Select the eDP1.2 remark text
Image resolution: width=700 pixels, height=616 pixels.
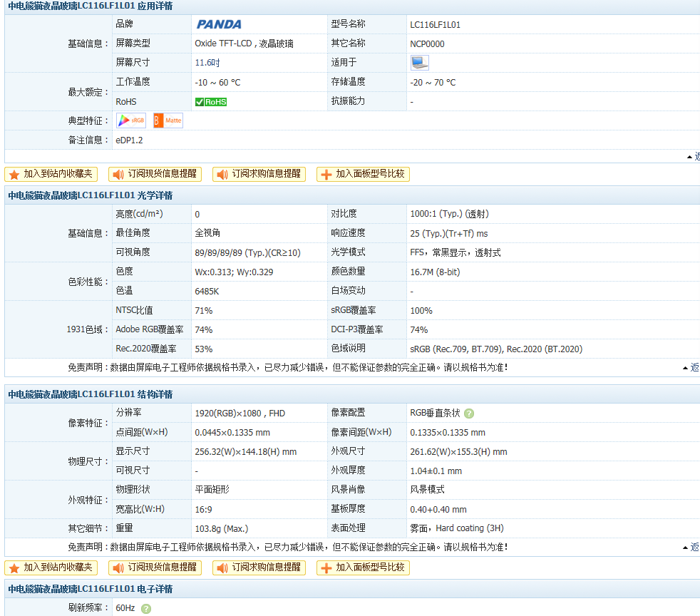129,140
